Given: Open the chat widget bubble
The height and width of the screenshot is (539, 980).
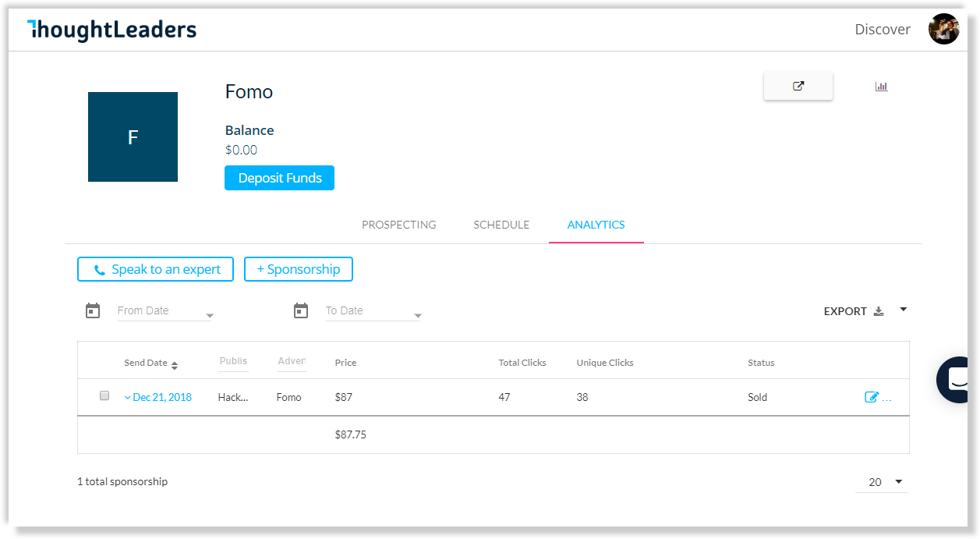Looking at the screenshot, I should click(x=957, y=379).
